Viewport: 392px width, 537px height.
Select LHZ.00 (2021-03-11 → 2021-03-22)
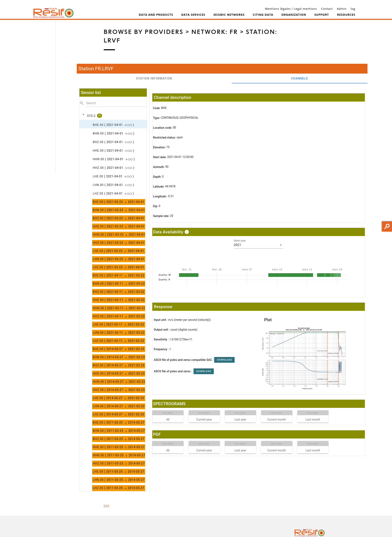pyautogui.click(x=118, y=341)
